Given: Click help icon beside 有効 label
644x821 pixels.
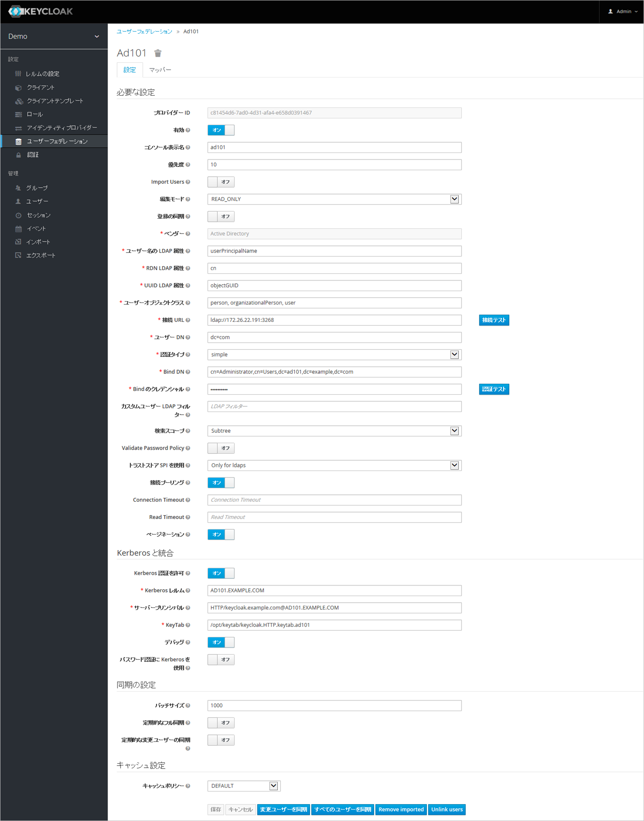Looking at the screenshot, I should click(x=188, y=130).
